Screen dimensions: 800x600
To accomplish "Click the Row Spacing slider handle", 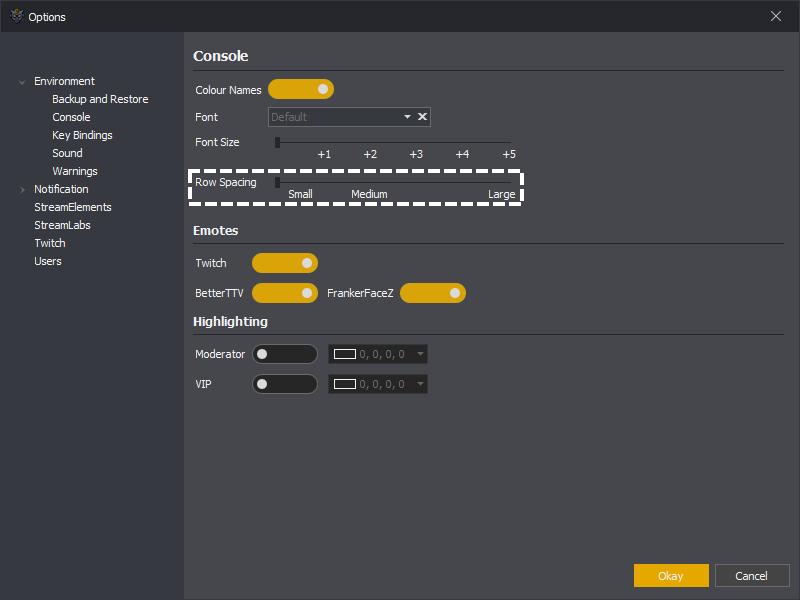I will click(x=278, y=182).
